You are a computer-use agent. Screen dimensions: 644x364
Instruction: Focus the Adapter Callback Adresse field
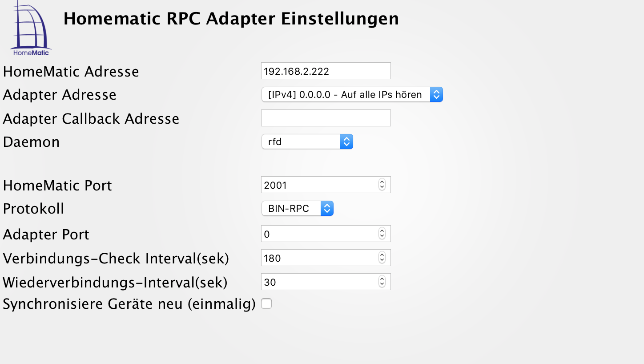326,118
